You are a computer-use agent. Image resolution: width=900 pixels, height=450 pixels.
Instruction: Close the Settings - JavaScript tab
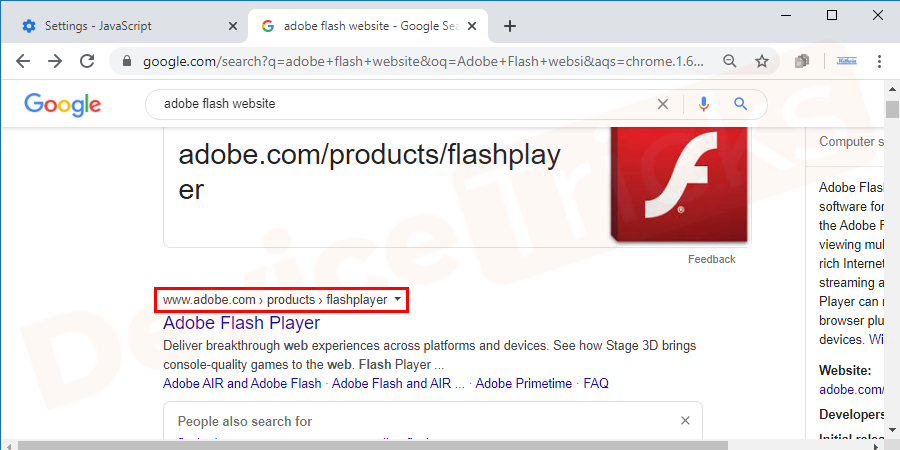[x=232, y=26]
